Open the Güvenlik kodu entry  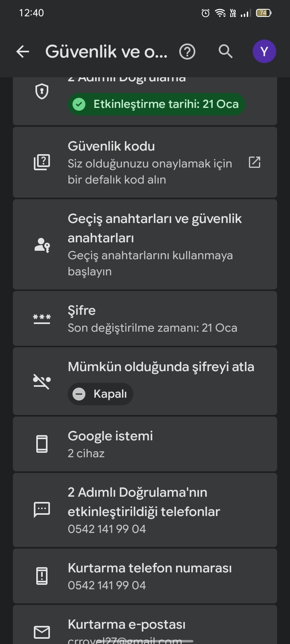click(x=145, y=162)
